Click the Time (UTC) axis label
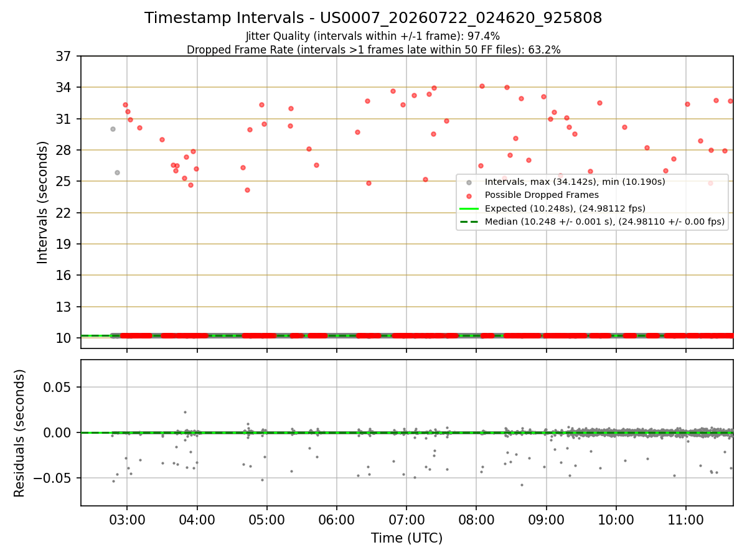This screenshot has height=560, width=747. coord(406,538)
